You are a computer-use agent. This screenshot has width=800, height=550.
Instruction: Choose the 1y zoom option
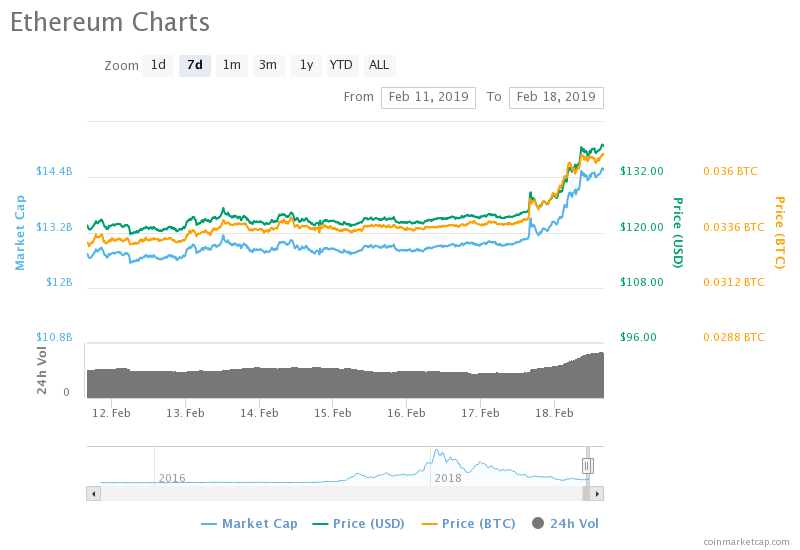(x=306, y=66)
